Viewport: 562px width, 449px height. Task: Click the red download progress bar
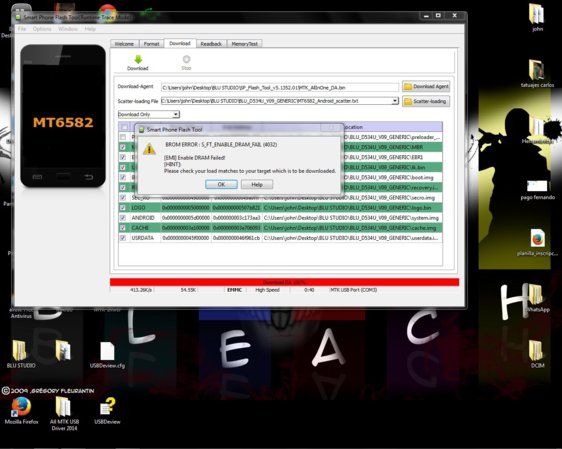pos(284,282)
